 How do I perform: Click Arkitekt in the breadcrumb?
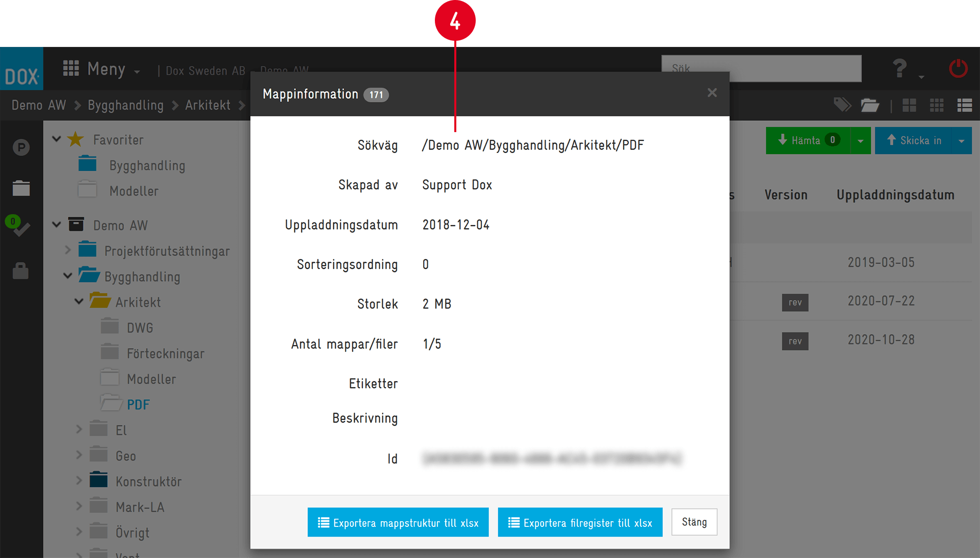click(x=208, y=105)
